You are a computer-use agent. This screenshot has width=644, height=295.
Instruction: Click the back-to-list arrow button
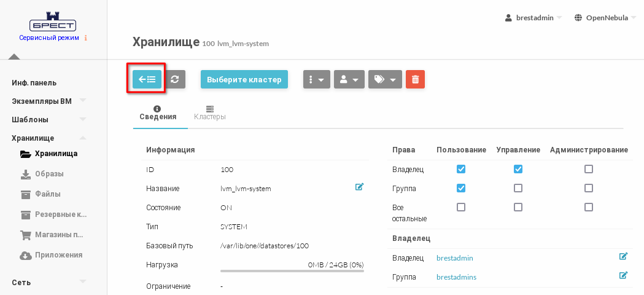[147, 79]
